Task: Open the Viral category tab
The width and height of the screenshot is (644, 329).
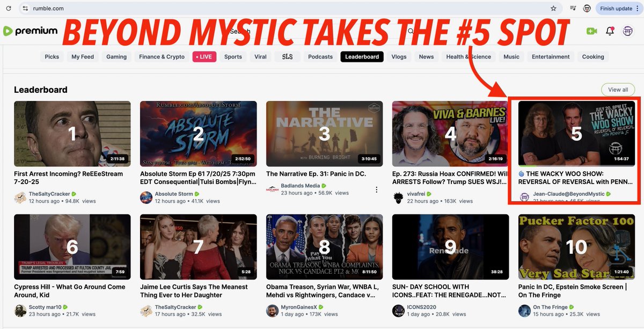Action: click(261, 56)
